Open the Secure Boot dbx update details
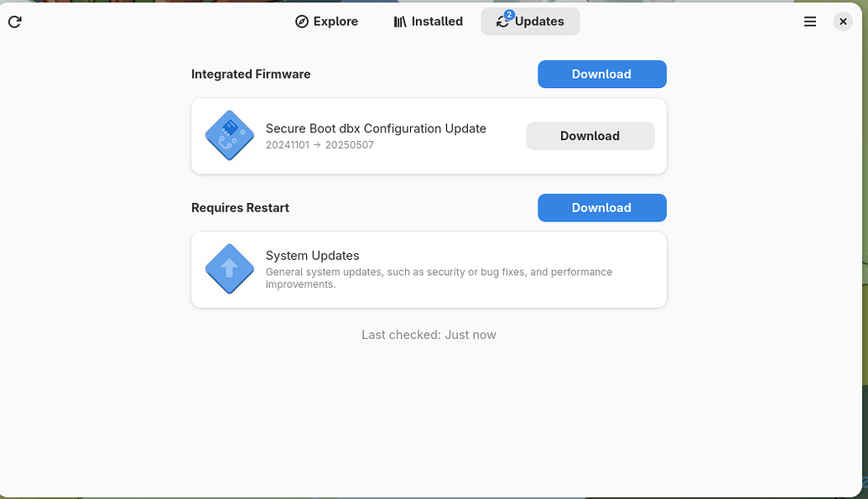 [x=375, y=128]
